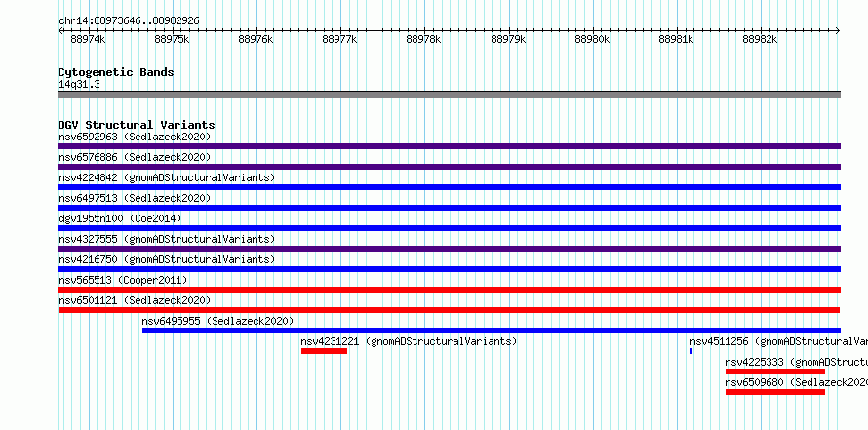Click the nsv6592963 (Sedlazeck2020) label
868x430 pixels.
tap(135, 137)
